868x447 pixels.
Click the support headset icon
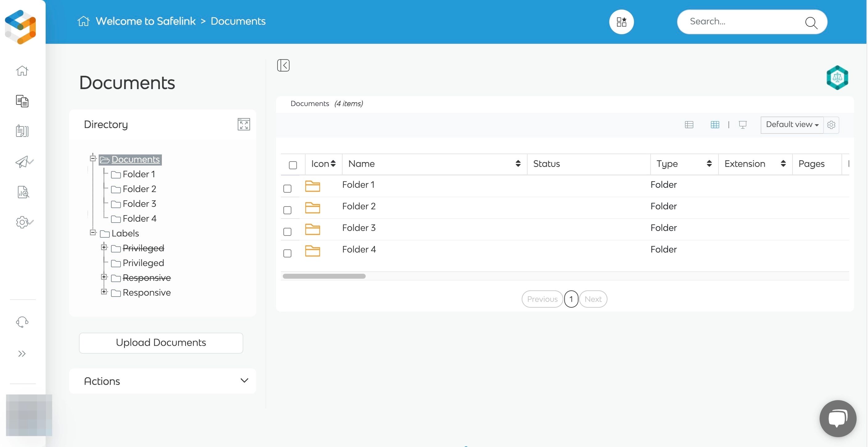pos(22,322)
